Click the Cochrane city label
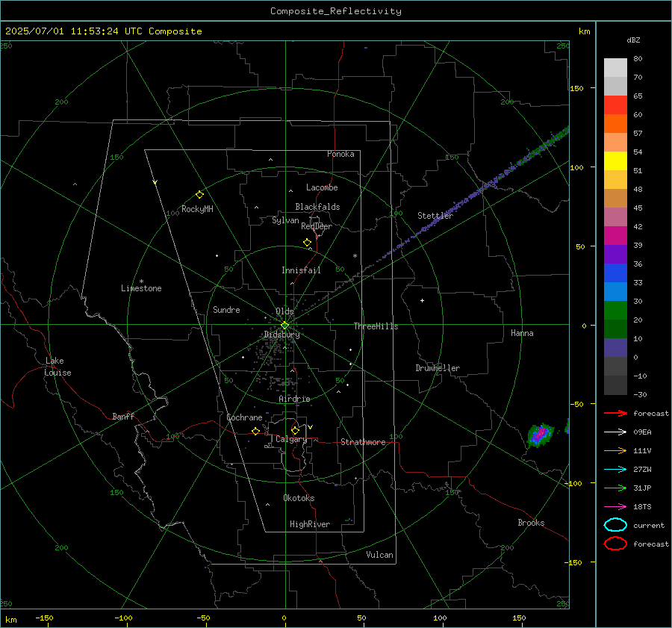The width and height of the screenshot is (672, 628). (244, 417)
